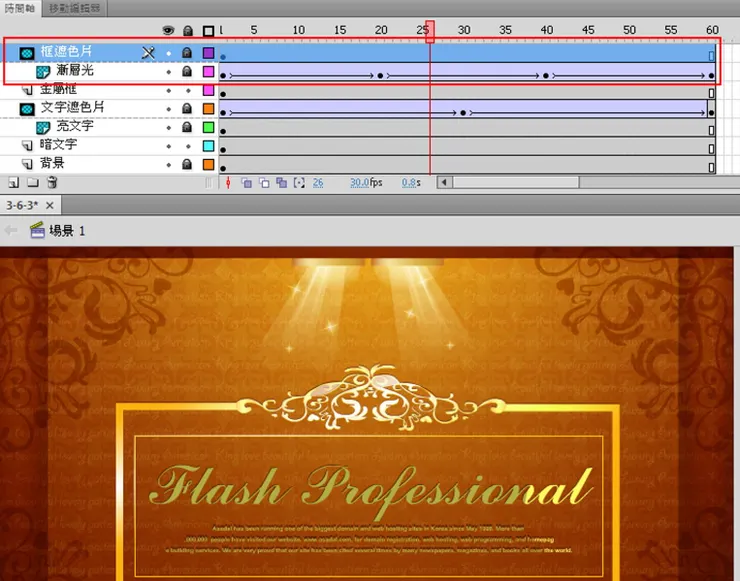740x581 pixels.
Task: Lock the 暗文字 layer via its lock-column dot
Action: 188,146
